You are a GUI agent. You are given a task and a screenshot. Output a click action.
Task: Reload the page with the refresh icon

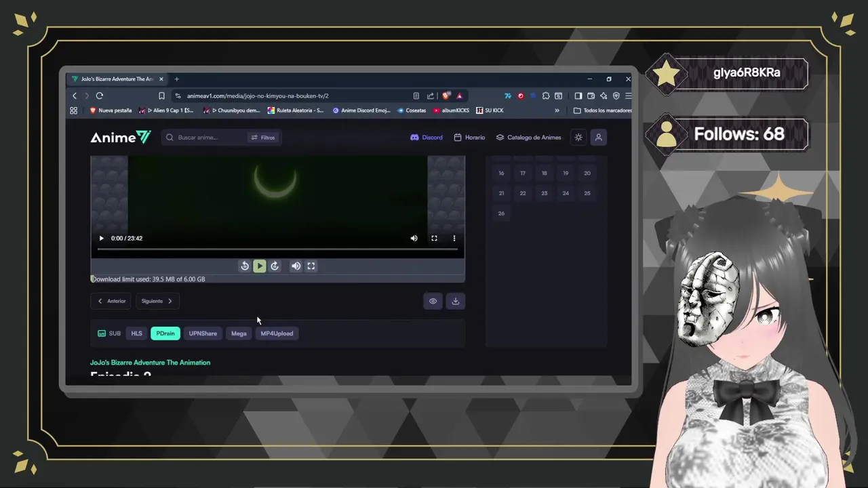tap(99, 96)
